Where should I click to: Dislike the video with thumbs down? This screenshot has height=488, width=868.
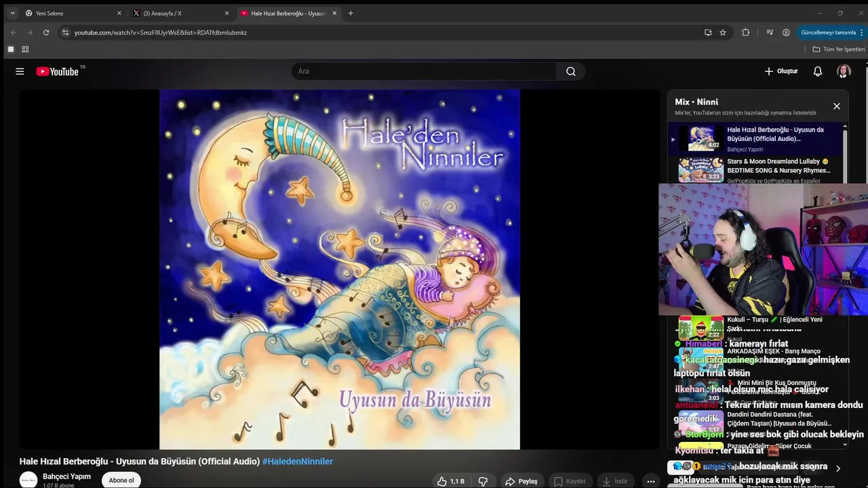click(x=484, y=481)
